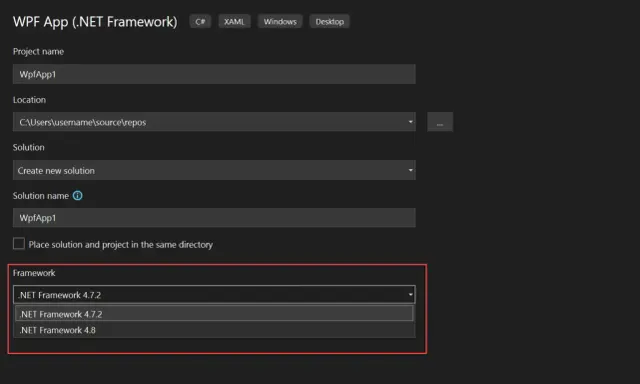Click the Framework label
This screenshot has height=384, width=640.
[x=34, y=273]
